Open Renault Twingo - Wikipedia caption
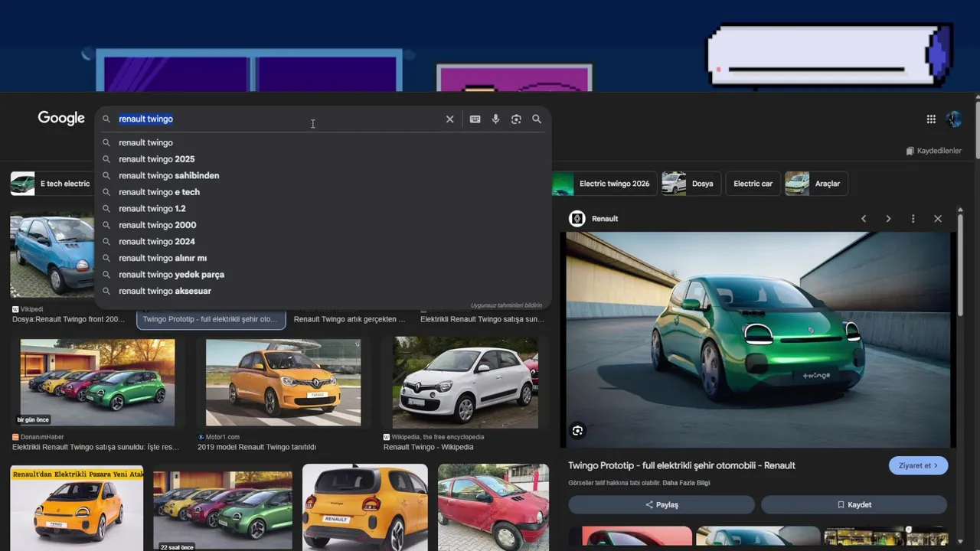This screenshot has width=980, height=551. (428, 447)
